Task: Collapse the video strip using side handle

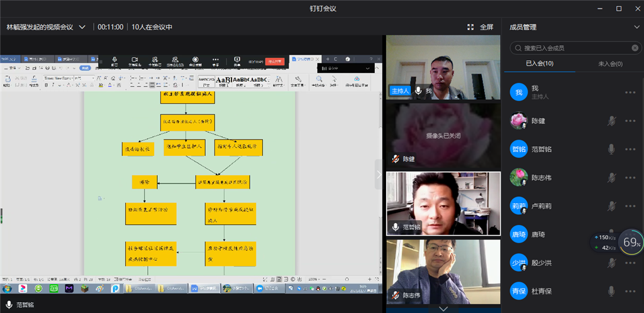Action: point(379,175)
